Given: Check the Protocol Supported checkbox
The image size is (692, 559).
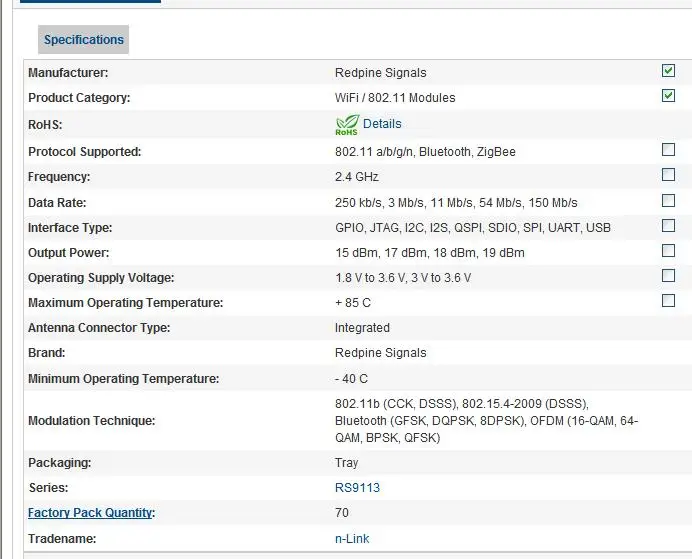Looking at the screenshot, I should point(668,150).
